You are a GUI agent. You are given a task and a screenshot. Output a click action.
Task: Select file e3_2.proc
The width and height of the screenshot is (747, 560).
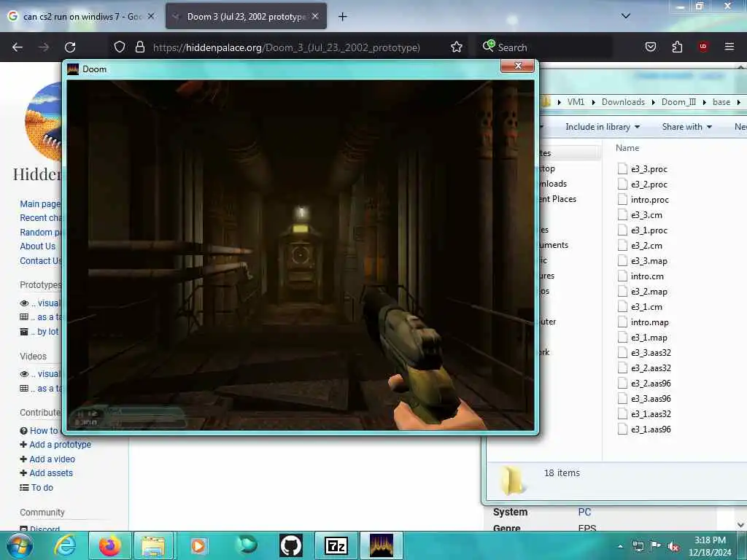[x=649, y=184]
